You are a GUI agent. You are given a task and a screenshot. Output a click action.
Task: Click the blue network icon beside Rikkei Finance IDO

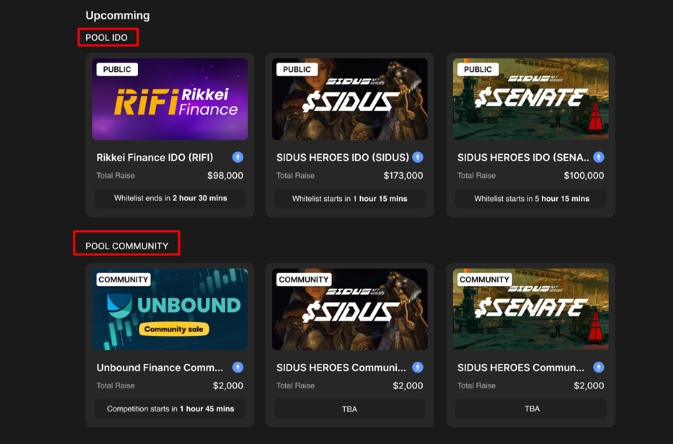point(237,157)
